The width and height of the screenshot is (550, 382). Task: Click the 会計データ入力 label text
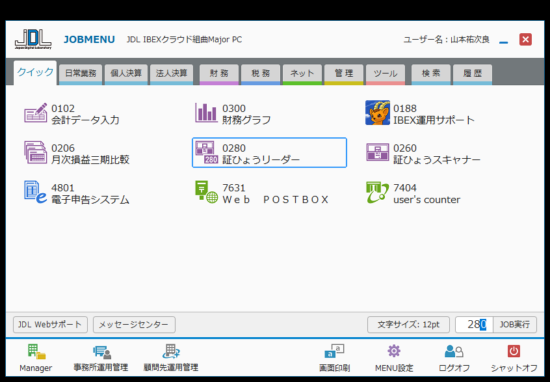tap(85, 120)
